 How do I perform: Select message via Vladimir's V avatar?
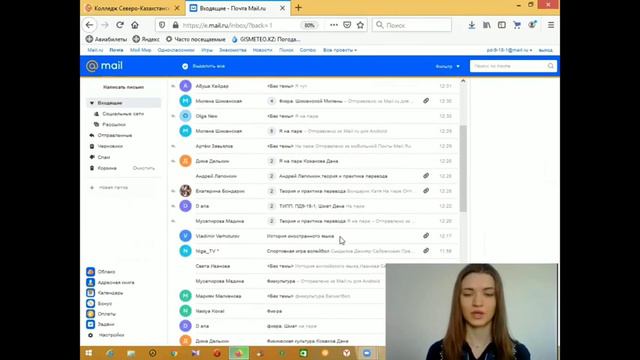pyautogui.click(x=185, y=236)
